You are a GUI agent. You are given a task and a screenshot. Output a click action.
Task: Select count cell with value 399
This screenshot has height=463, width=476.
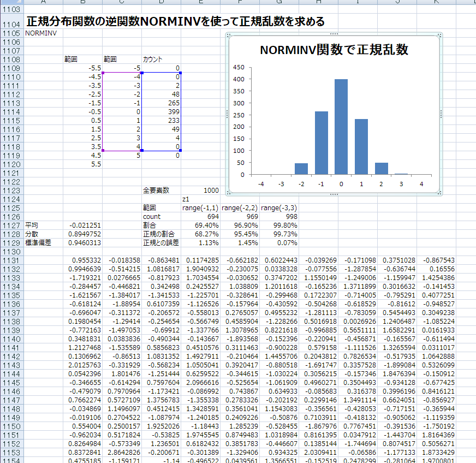pyautogui.click(x=161, y=112)
